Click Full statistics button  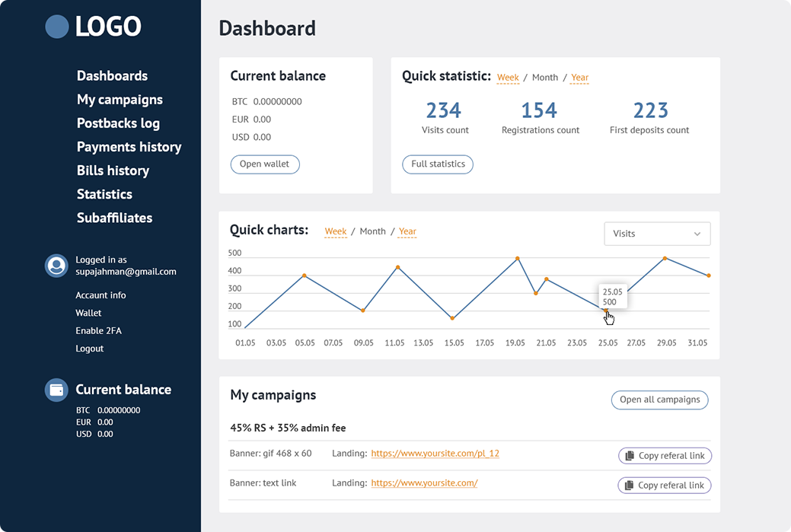(438, 164)
